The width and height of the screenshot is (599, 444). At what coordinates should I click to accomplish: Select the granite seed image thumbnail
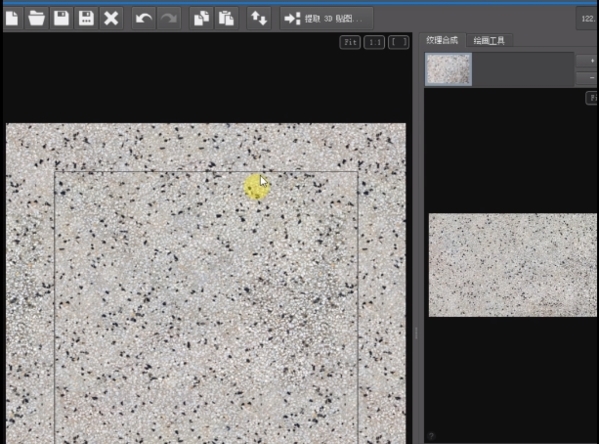[448, 69]
